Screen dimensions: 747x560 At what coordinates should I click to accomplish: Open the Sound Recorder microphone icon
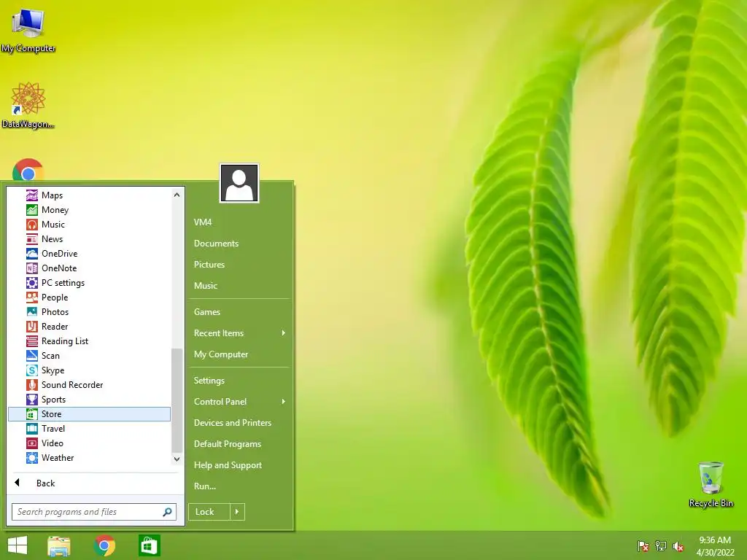pyautogui.click(x=32, y=385)
